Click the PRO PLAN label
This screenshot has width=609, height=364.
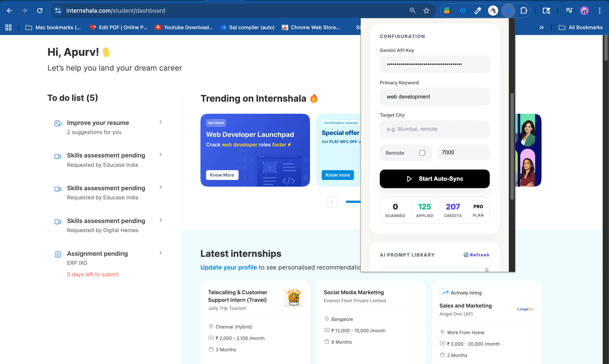(x=478, y=210)
